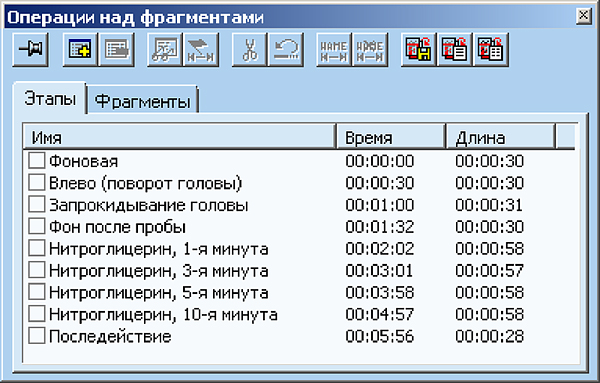600x383 pixels.
Task: Click the time value 00:01:32
Action: (380, 227)
